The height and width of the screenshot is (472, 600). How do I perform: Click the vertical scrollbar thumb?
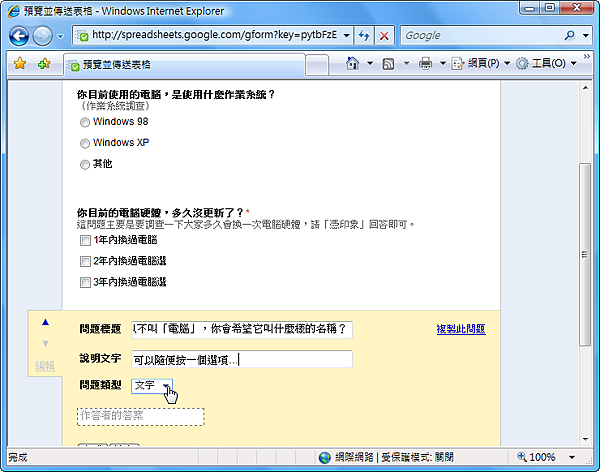(x=585, y=255)
